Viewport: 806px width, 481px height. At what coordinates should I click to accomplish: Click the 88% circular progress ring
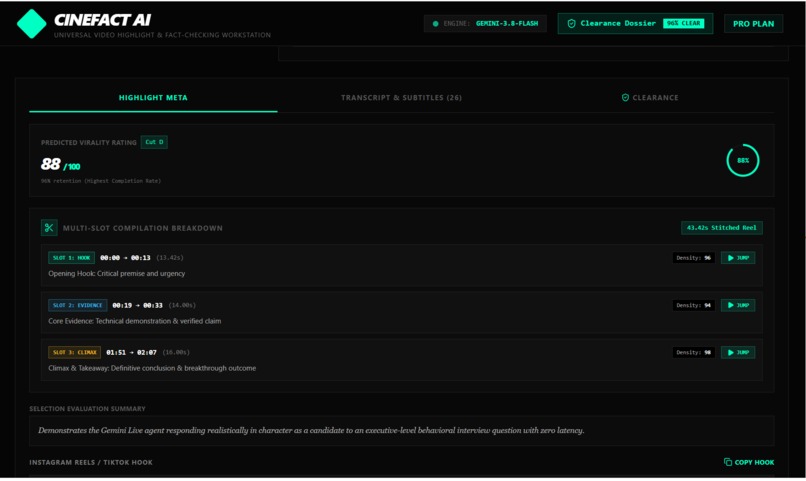(x=743, y=160)
